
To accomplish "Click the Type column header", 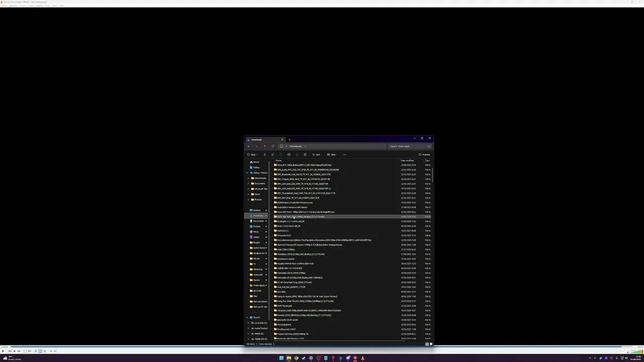I will tap(428, 160).
